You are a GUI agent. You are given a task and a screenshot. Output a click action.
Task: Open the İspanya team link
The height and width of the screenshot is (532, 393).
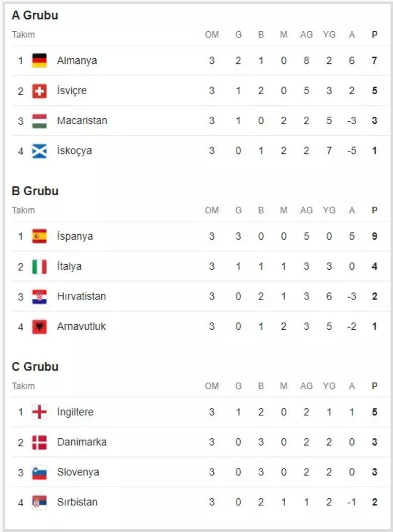(75, 237)
